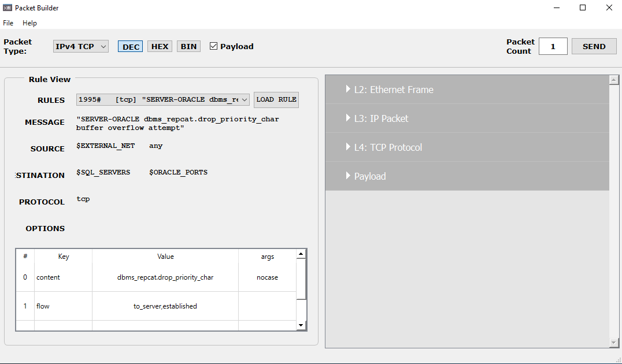Screen dimensions: 622x364
Task: Open the RULES selection dropdown
Action: (163, 99)
